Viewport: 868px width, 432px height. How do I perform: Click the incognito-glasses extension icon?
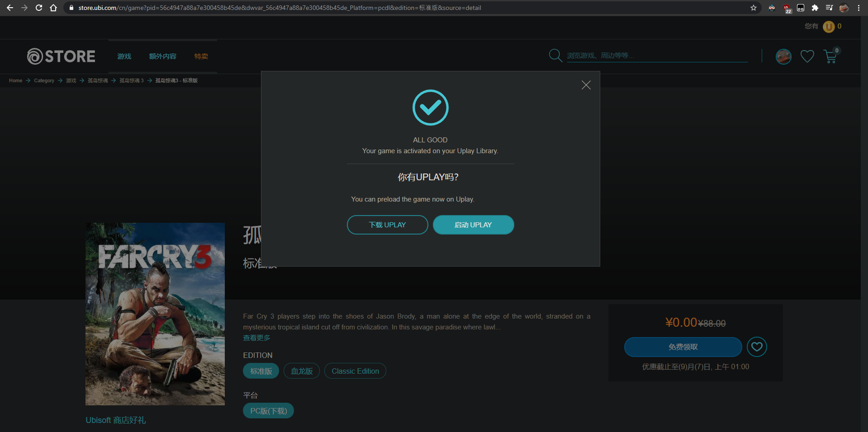pos(772,8)
